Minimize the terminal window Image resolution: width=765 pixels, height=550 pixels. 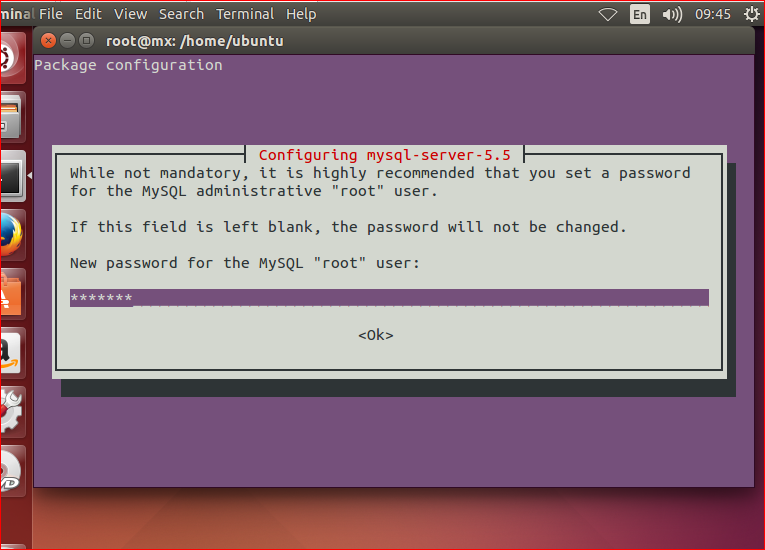(x=67, y=41)
